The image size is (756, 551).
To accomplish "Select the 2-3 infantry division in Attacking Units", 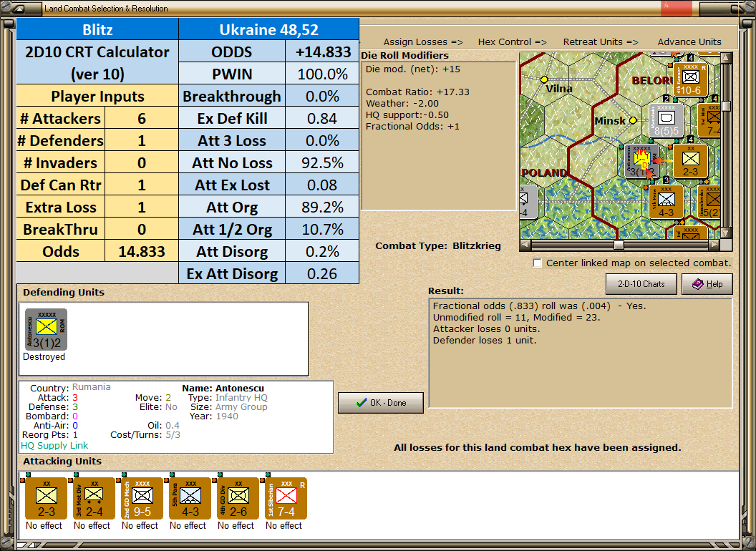I will click(47, 498).
